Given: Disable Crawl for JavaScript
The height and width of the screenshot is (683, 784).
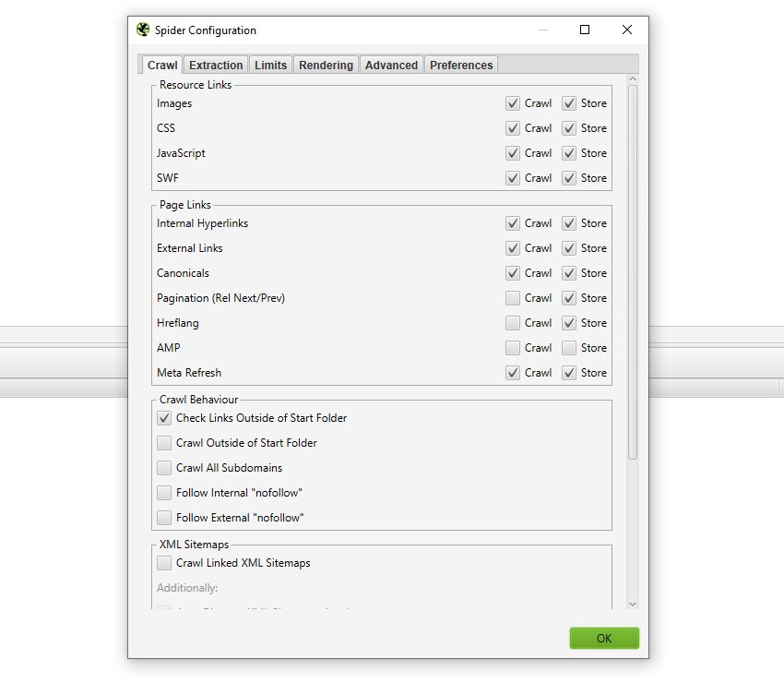Looking at the screenshot, I should (512, 153).
